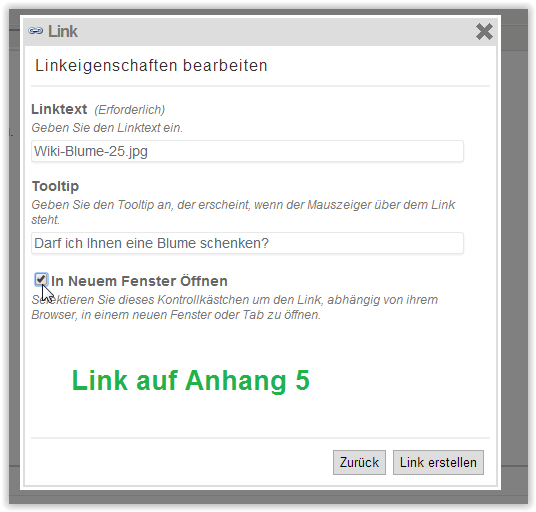The height and width of the screenshot is (512, 536).
Task: Uncheck the In Neuem Fenster Öffnen checkbox
Action: (x=41, y=279)
